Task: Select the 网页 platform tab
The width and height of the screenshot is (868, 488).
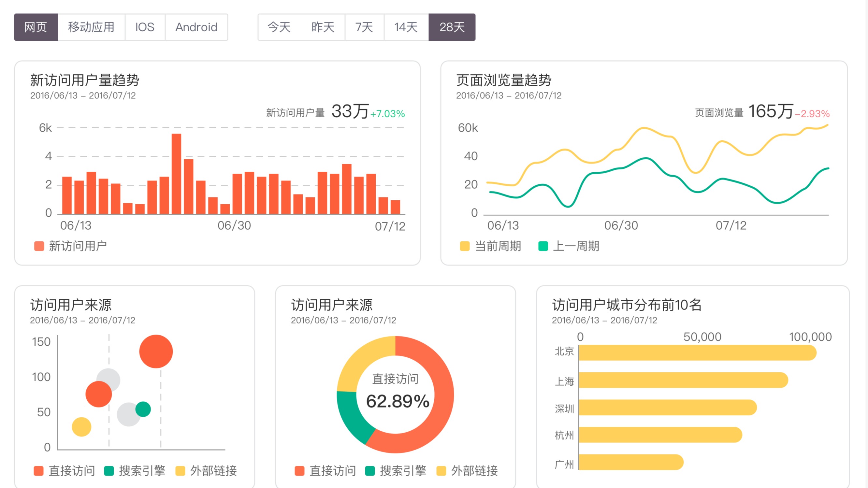Action: click(x=36, y=27)
